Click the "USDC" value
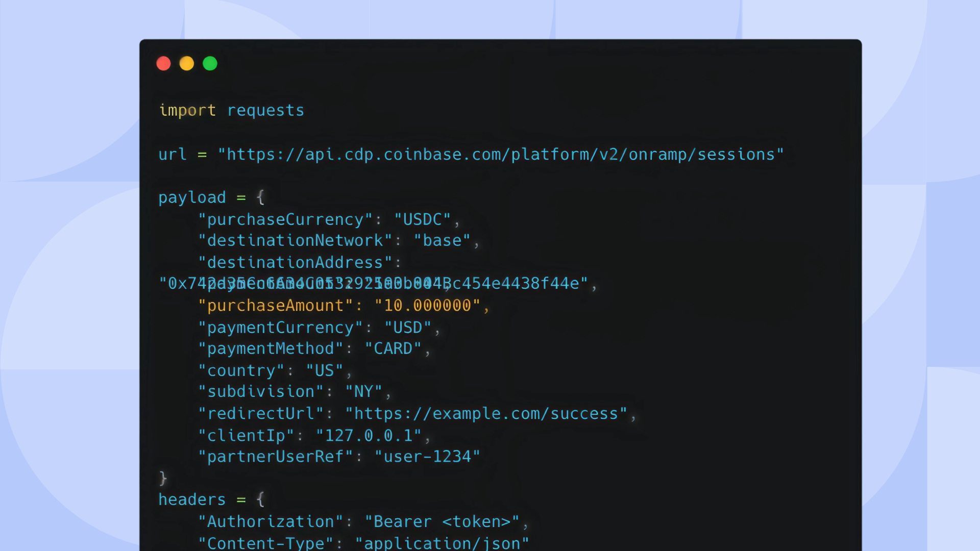The height and width of the screenshot is (551, 980). point(422,220)
